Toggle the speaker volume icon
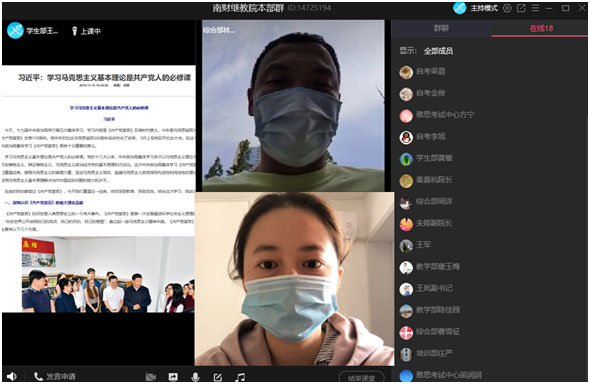This screenshot has width=590, height=384. point(12,376)
